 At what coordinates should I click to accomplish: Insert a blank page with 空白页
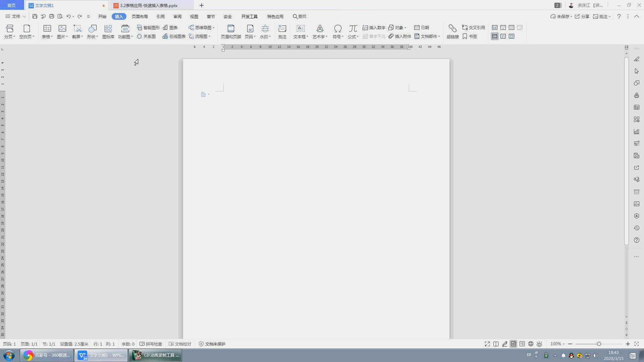27,28
